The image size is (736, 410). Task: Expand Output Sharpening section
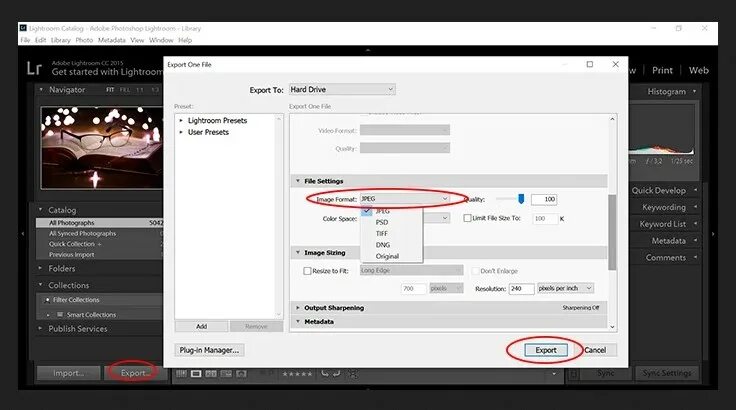298,308
